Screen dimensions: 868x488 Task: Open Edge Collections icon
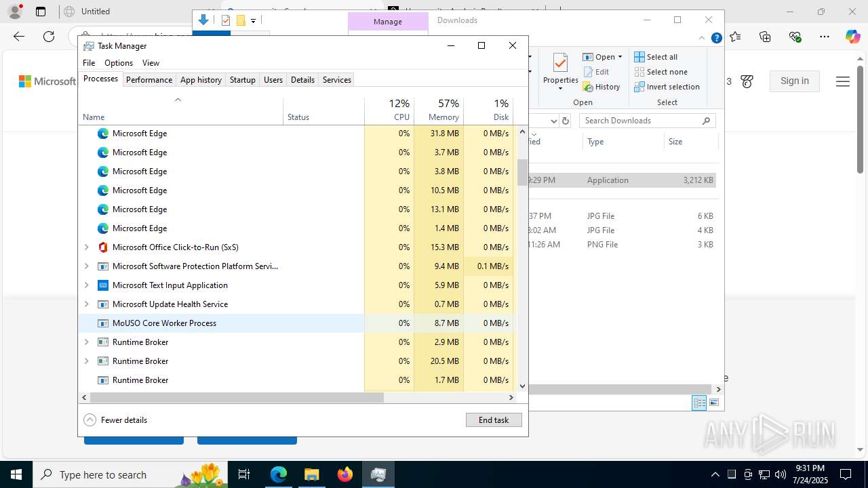[765, 37]
